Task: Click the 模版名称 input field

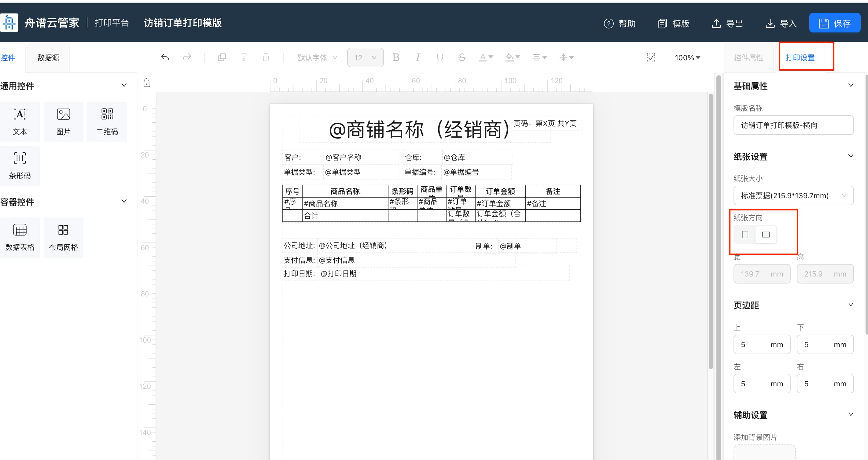Action: tap(793, 125)
